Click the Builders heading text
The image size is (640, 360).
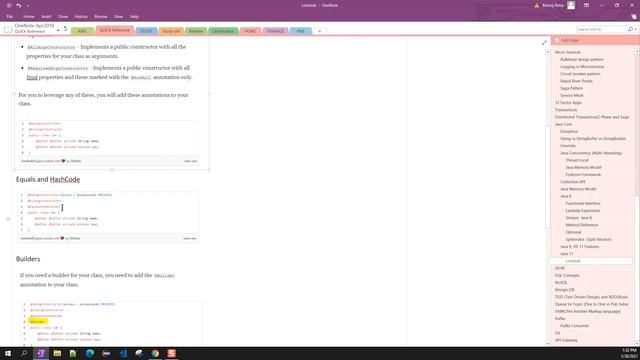(x=28, y=259)
